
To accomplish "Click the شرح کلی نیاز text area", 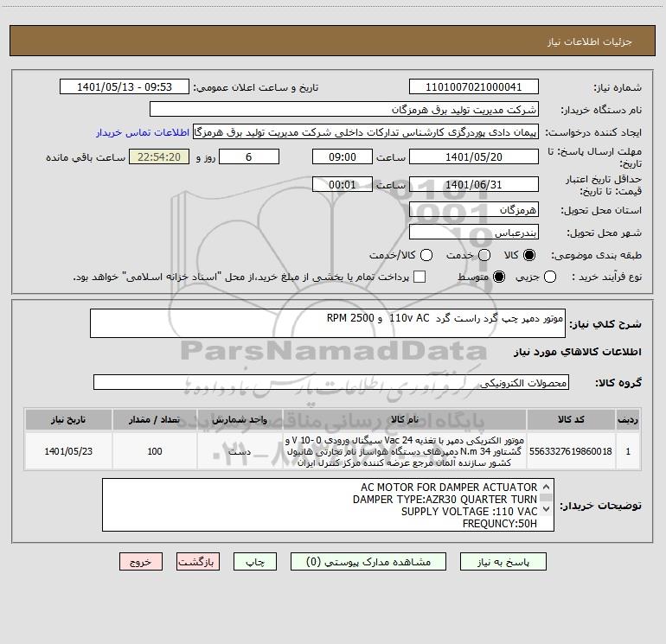I will [328, 323].
